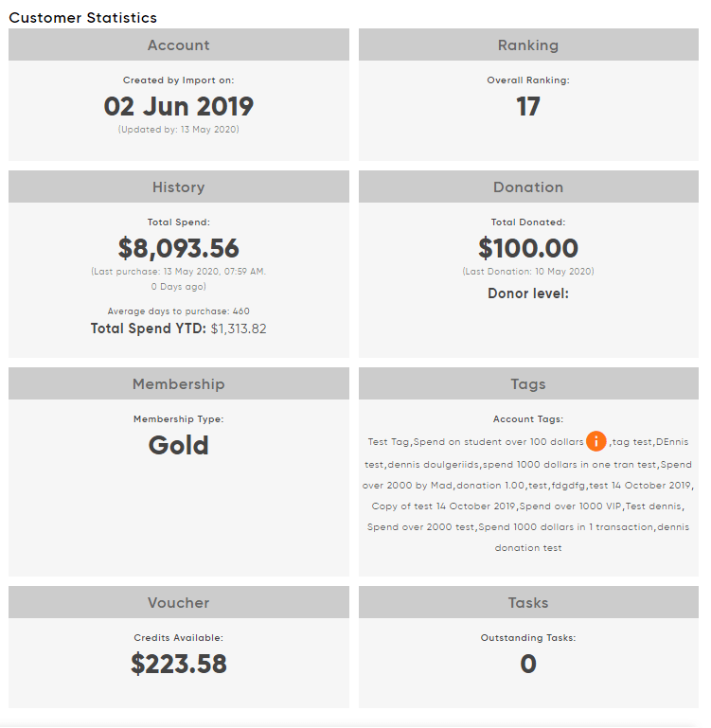Click the orange info icon in Tags
711x728 pixels.
tap(596, 441)
